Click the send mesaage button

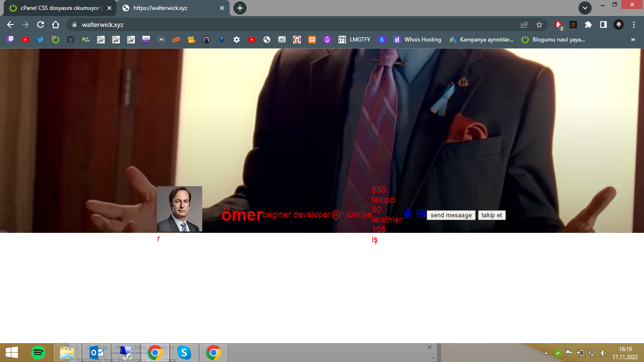pos(451,215)
